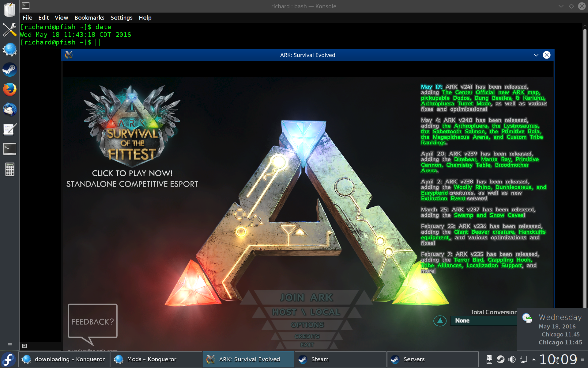Open the Konsole Edit menu
588x368 pixels.
click(43, 18)
